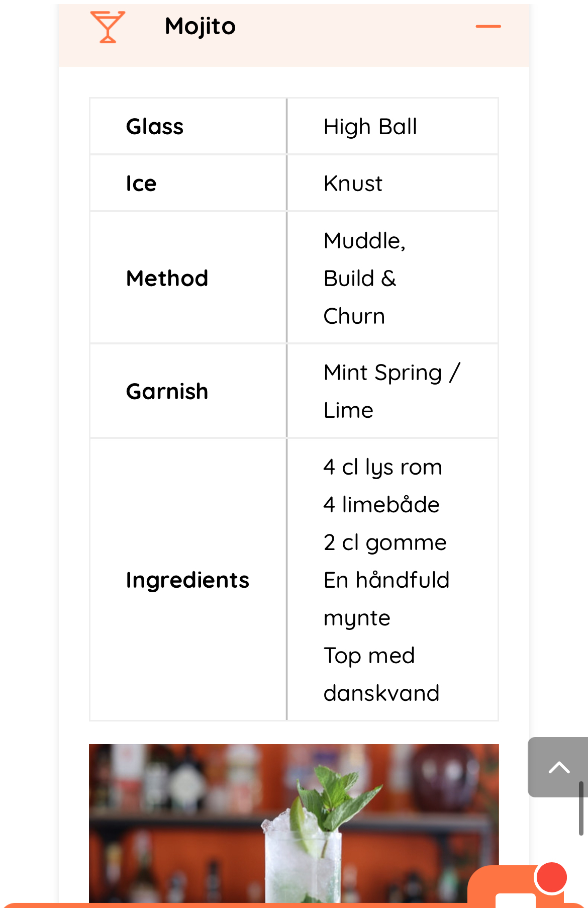Select the Muddle, Build & Churn text
The height and width of the screenshot is (908, 588).
point(364,279)
